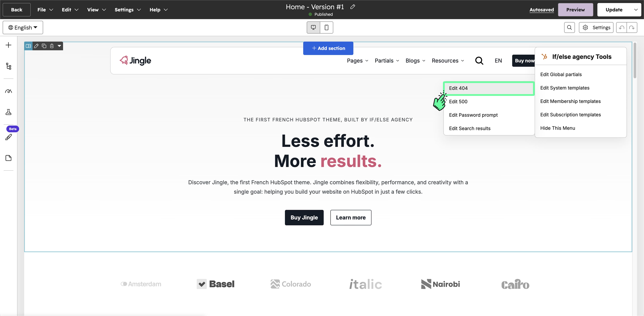Open the optimization gauge icon in sidebar
This screenshot has height=316, width=644.
click(x=9, y=91)
